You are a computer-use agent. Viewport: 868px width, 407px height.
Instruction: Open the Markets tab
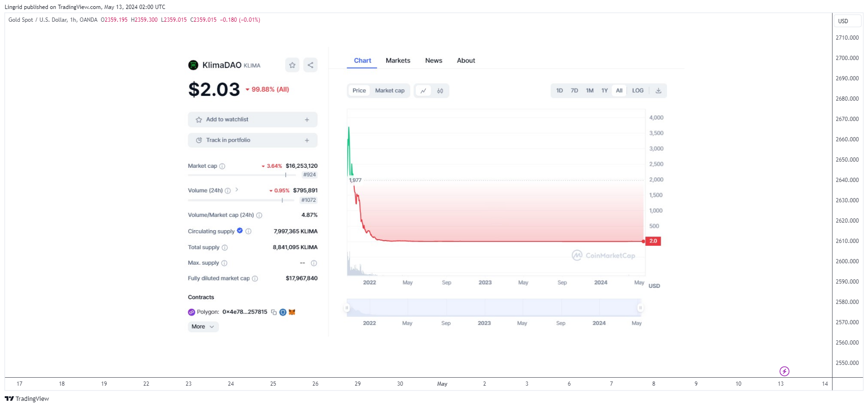tap(398, 61)
